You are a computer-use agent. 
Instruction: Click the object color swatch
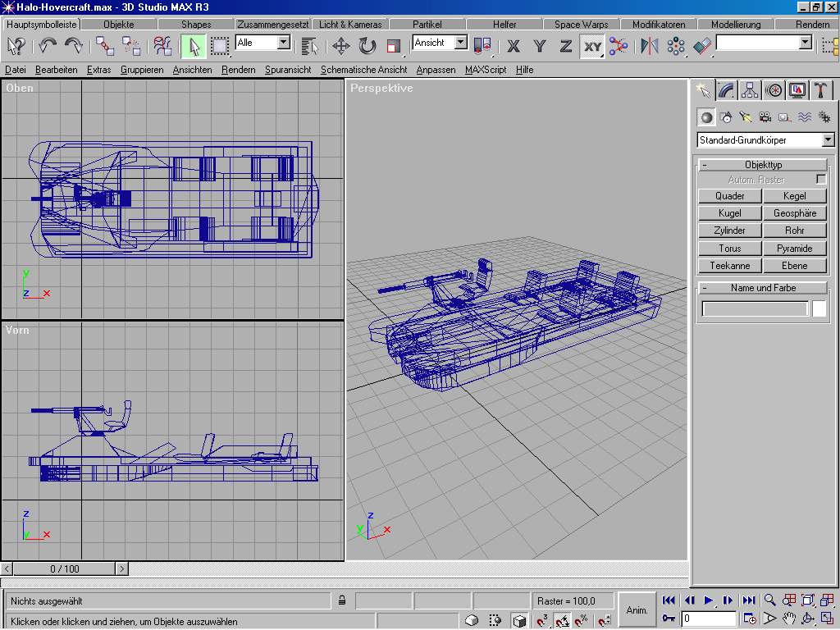pos(819,308)
